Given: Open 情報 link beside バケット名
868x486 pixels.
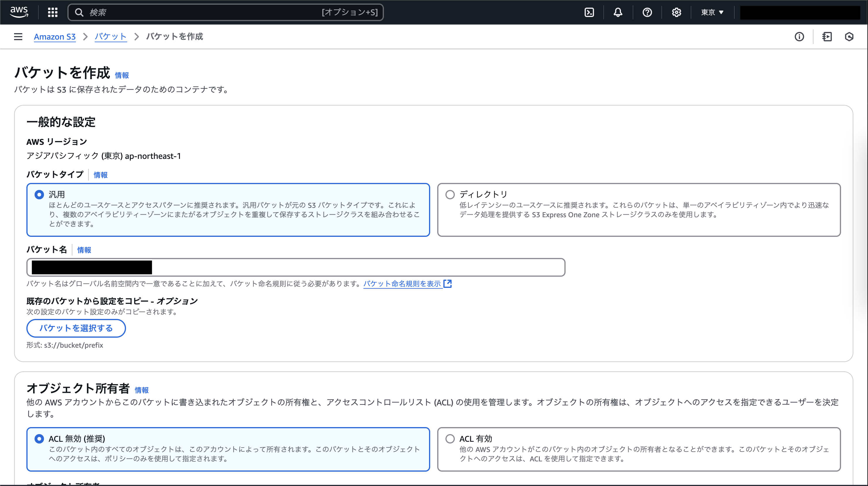Looking at the screenshot, I should click(x=84, y=250).
